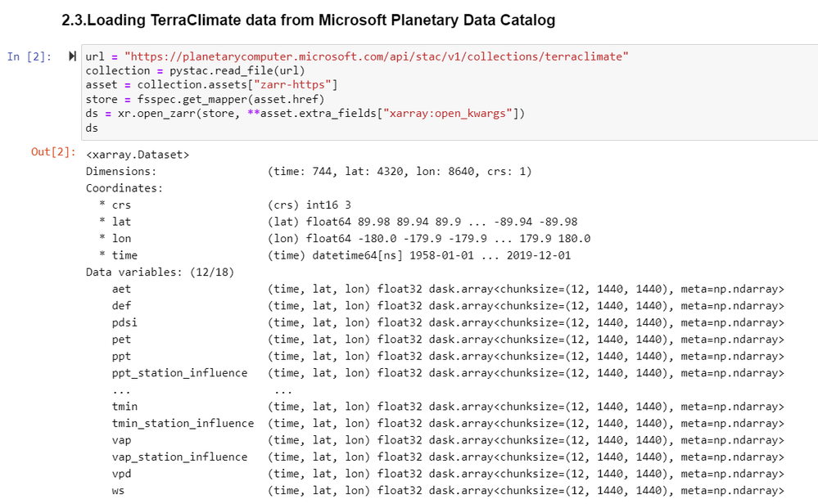
Task: Click the 'ws' data variable row
Action: coord(118,490)
